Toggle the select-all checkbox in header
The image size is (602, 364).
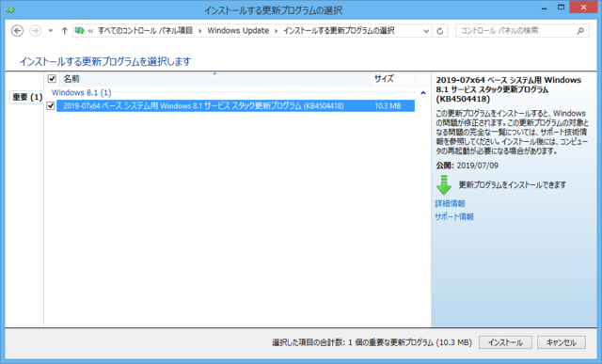tap(52, 79)
